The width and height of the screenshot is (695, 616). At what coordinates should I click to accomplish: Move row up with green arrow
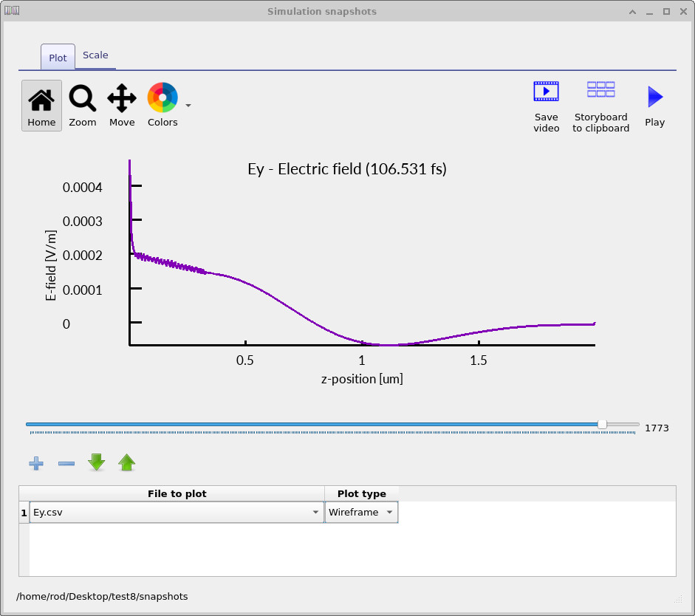pos(127,463)
